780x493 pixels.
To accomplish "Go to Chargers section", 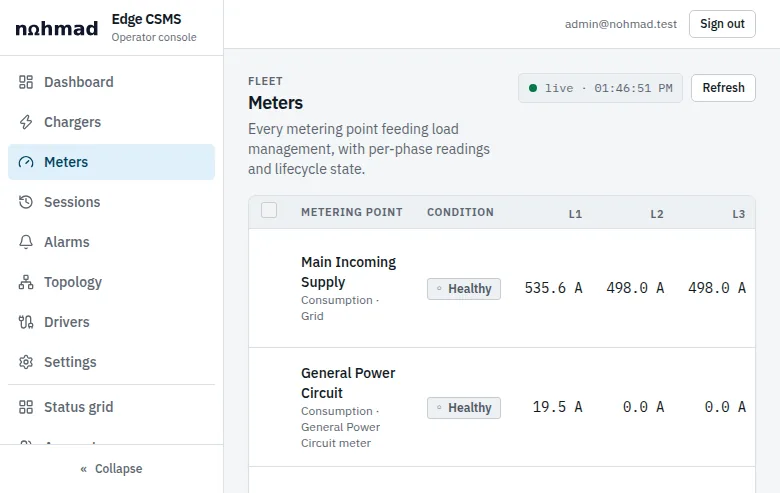I will tap(111, 122).
